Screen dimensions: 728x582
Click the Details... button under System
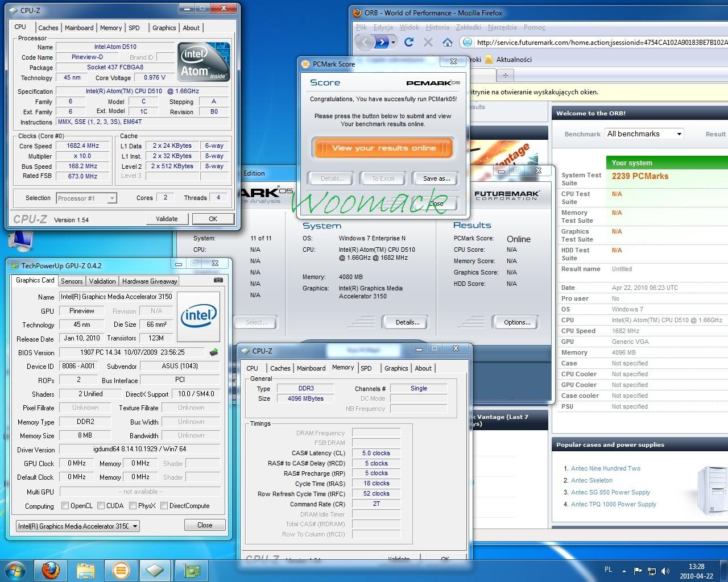[x=408, y=322]
